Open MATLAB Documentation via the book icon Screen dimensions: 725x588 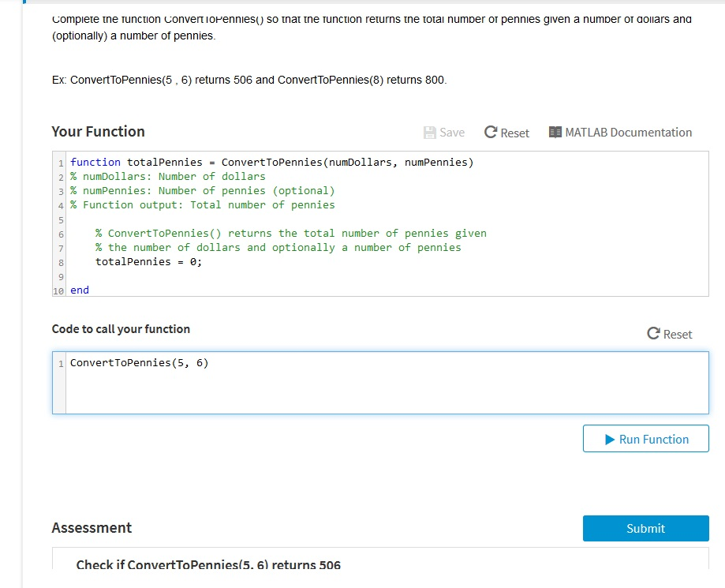pos(555,133)
